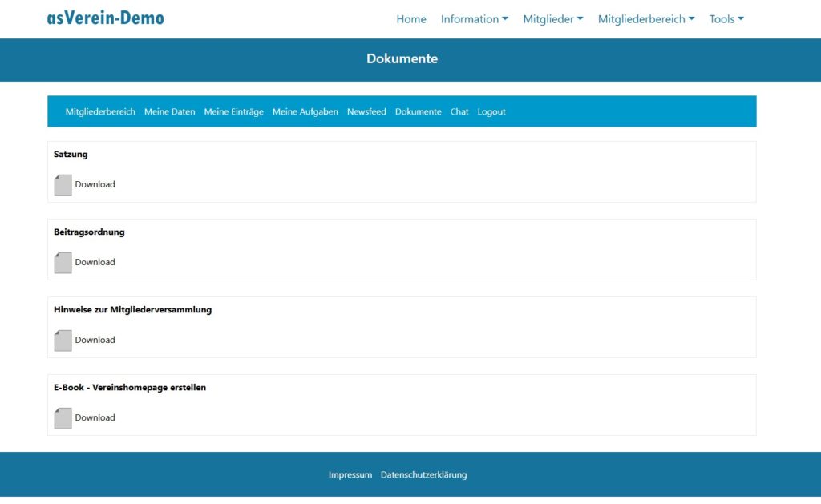Click the file icon under Satzung
This screenshot has width=821, height=504.
63,185
